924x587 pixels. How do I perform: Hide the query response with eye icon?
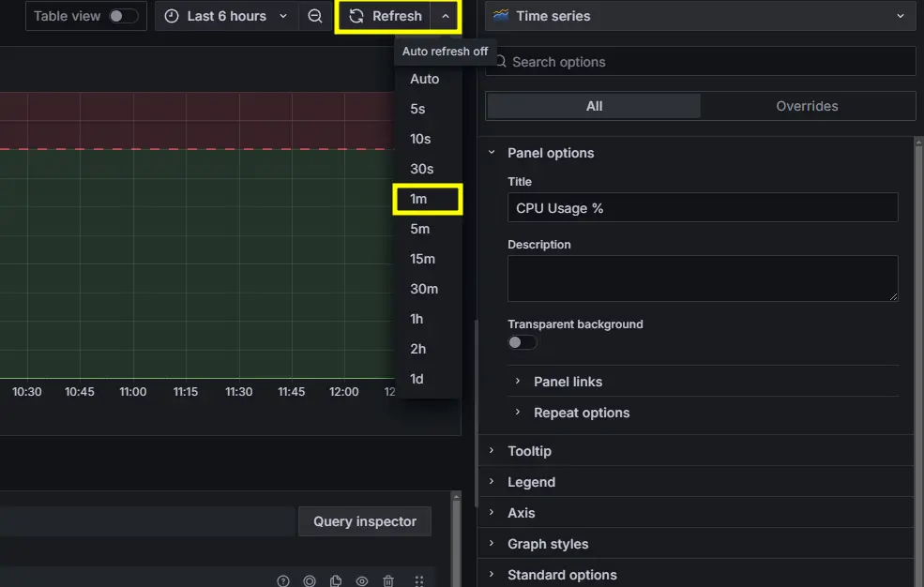tap(362, 581)
